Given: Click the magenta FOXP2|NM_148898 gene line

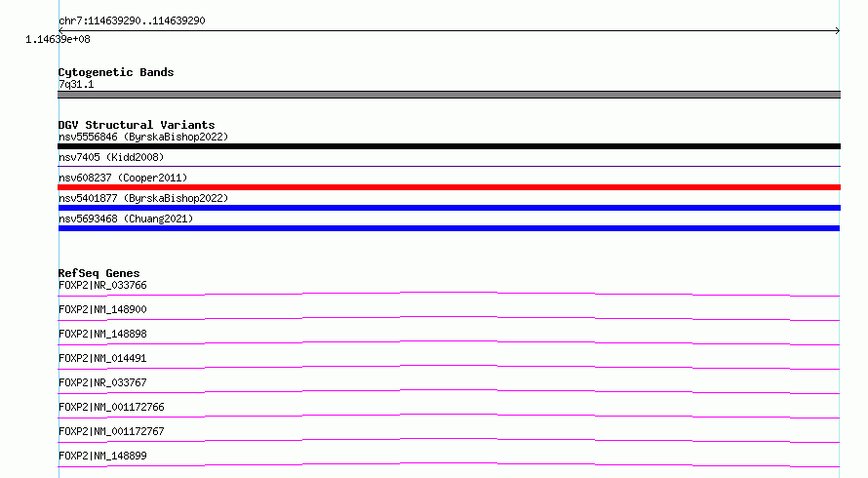Looking at the screenshot, I should (449, 342).
